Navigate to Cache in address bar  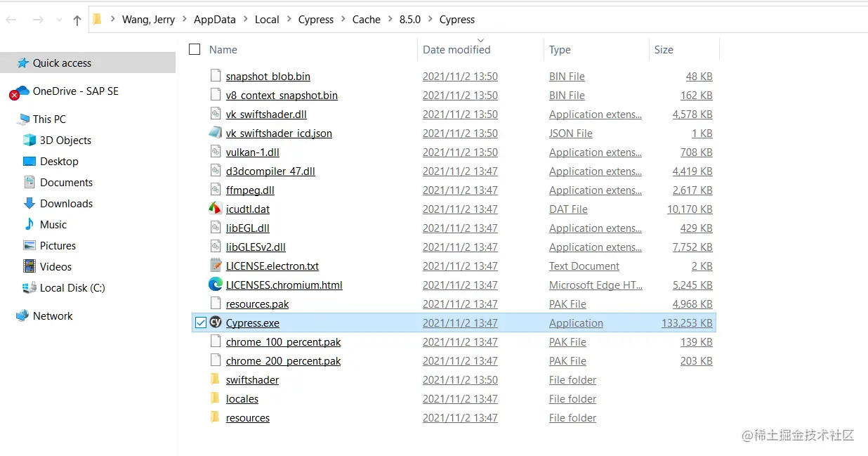pyautogui.click(x=367, y=20)
